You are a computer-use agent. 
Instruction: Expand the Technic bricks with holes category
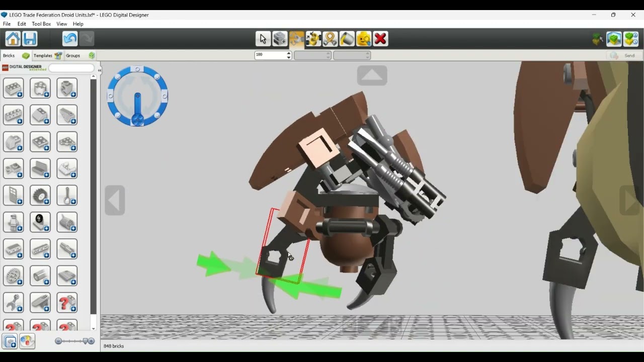pos(14,115)
